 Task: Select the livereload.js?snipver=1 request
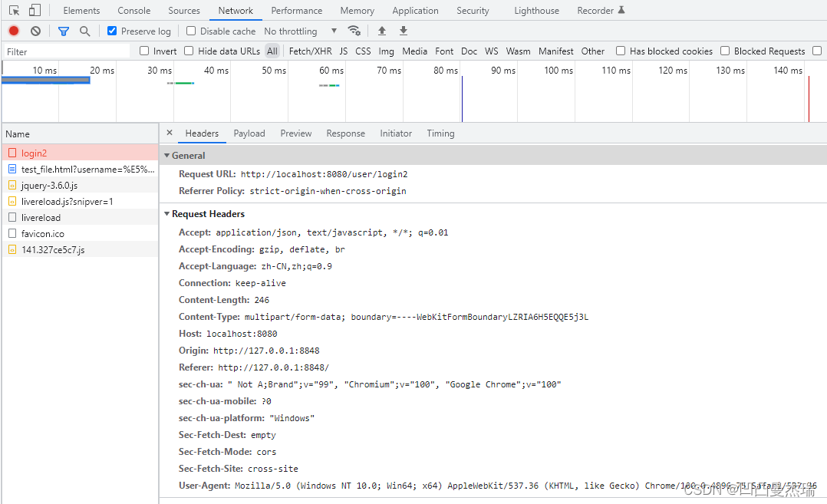(80, 202)
